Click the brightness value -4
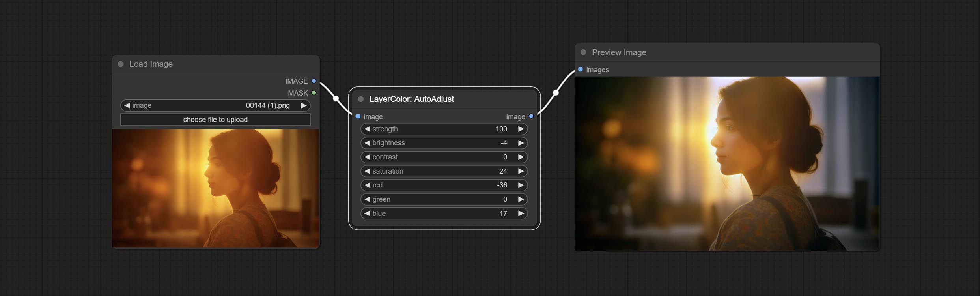The height and width of the screenshot is (296, 980). pos(504,143)
